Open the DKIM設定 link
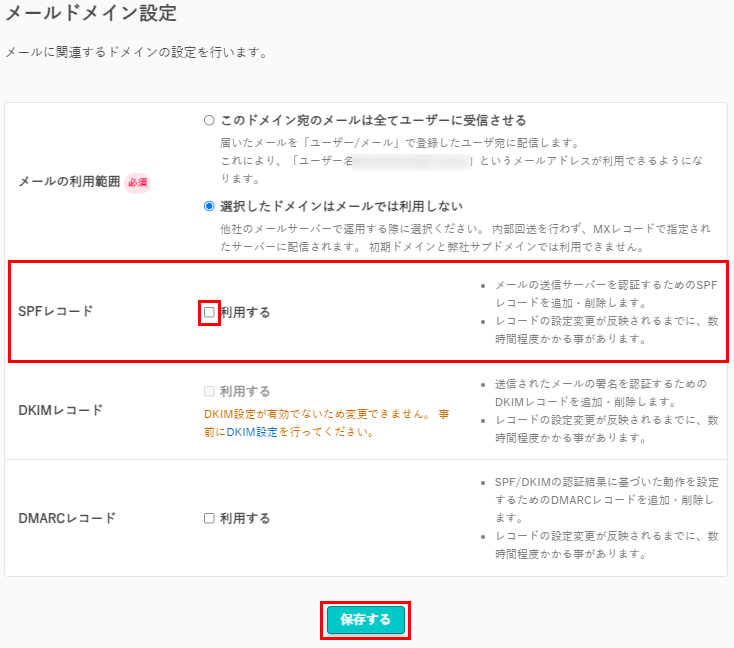The height and width of the screenshot is (648, 734). (x=250, y=432)
